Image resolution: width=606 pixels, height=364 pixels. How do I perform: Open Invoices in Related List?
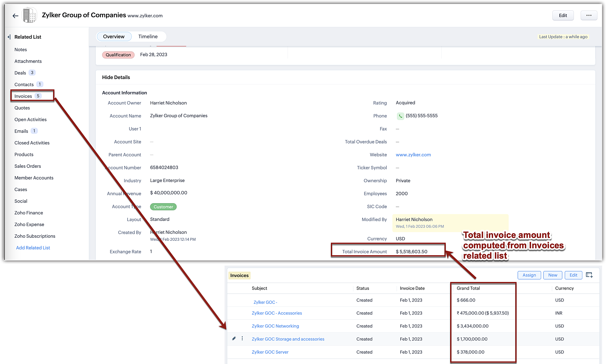point(23,96)
